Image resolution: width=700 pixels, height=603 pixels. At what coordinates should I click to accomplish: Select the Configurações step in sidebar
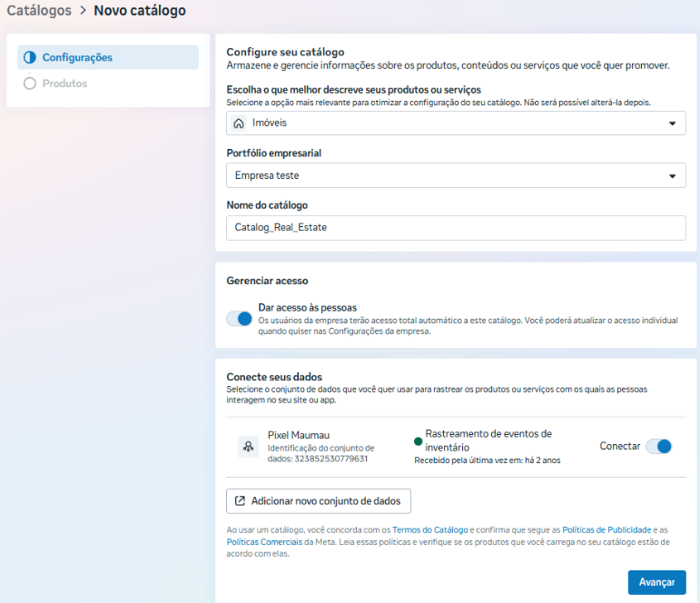pos(108,57)
